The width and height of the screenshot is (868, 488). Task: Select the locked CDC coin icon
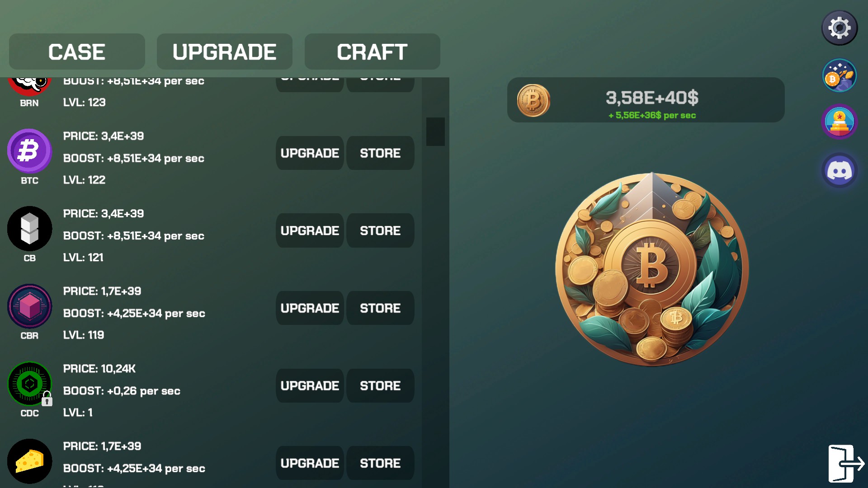pos(29,384)
